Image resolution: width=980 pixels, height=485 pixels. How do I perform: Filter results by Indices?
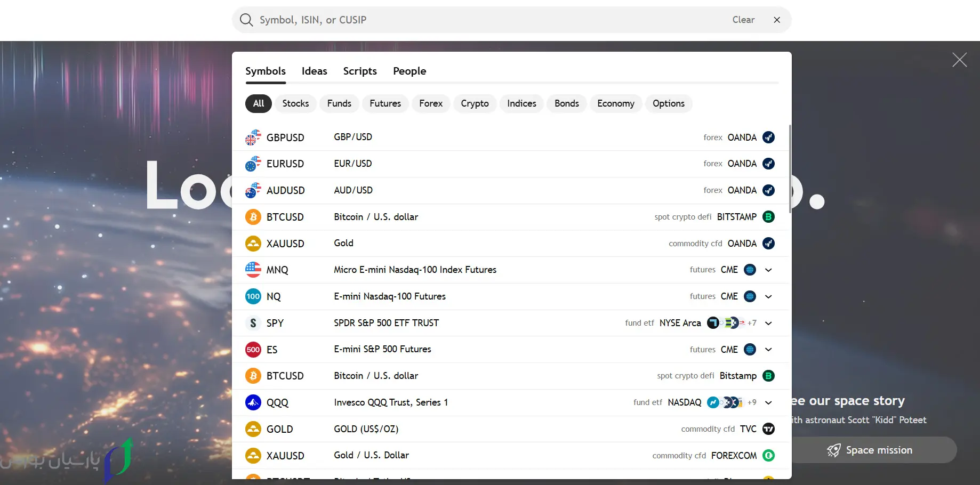[522, 103]
